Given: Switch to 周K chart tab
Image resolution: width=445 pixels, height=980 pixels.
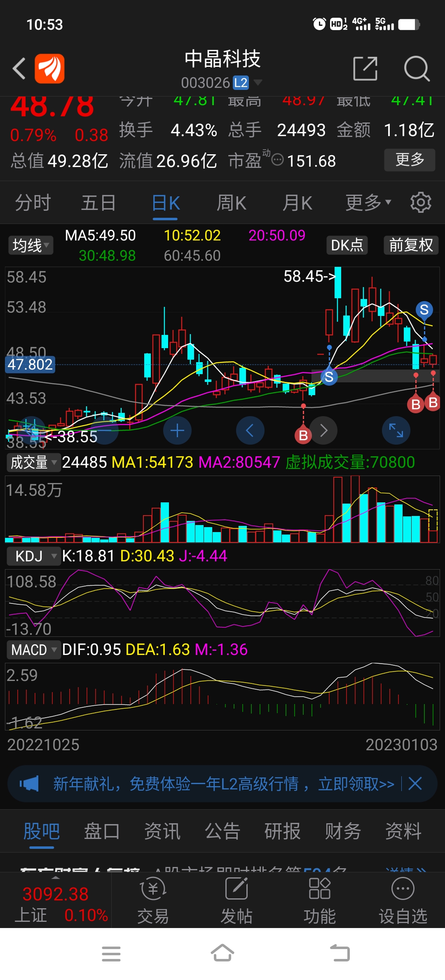Looking at the screenshot, I should [231, 203].
